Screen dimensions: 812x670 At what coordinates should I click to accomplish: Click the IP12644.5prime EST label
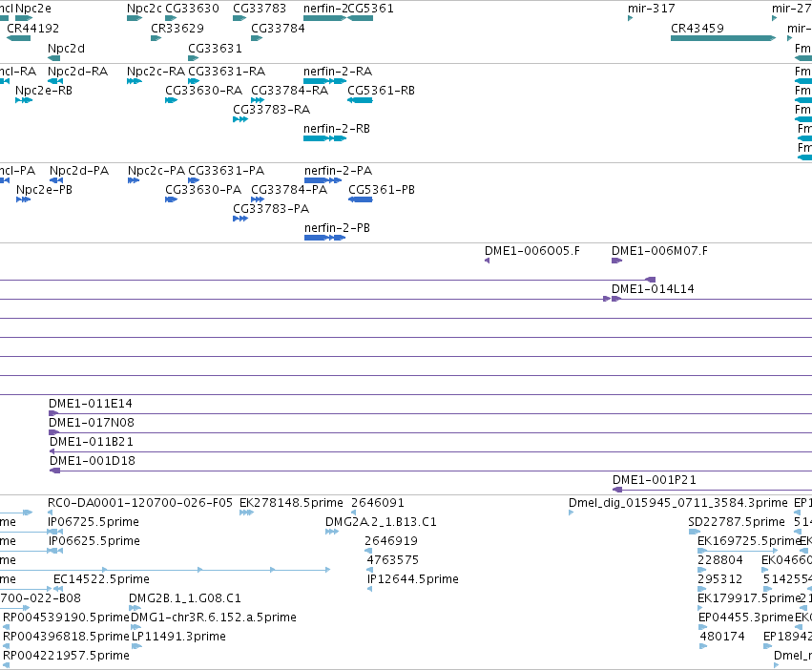coord(413,579)
